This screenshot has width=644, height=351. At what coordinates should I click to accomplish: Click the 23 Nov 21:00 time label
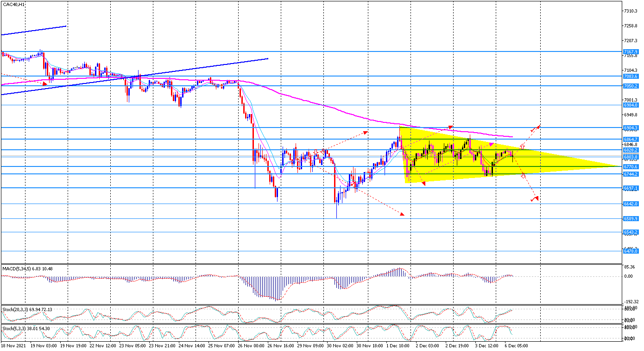[x=163, y=345]
